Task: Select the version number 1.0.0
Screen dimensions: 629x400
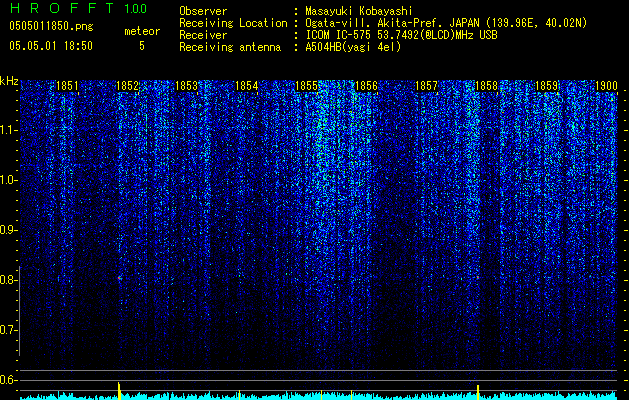Action: pyautogui.click(x=135, y=9)
